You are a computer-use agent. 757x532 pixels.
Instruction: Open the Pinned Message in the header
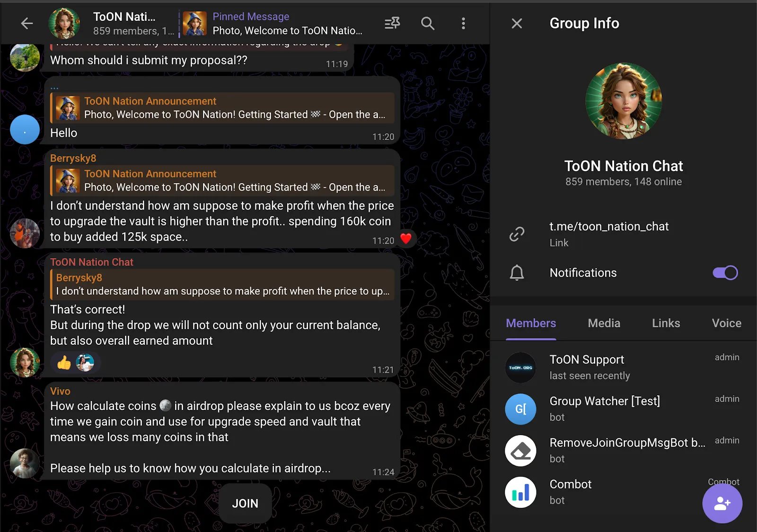273,24
